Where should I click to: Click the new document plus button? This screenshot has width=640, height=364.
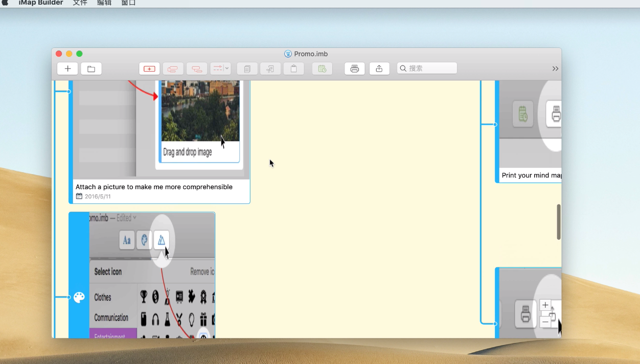coord(67,69)
